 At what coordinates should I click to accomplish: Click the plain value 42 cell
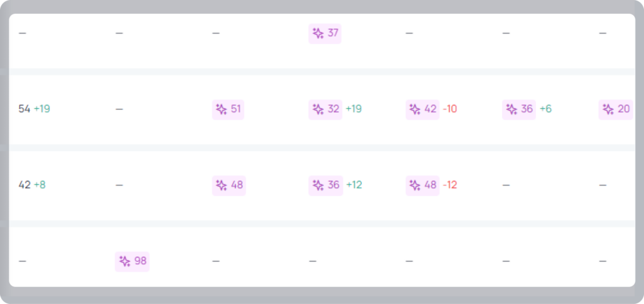(25, 185)
